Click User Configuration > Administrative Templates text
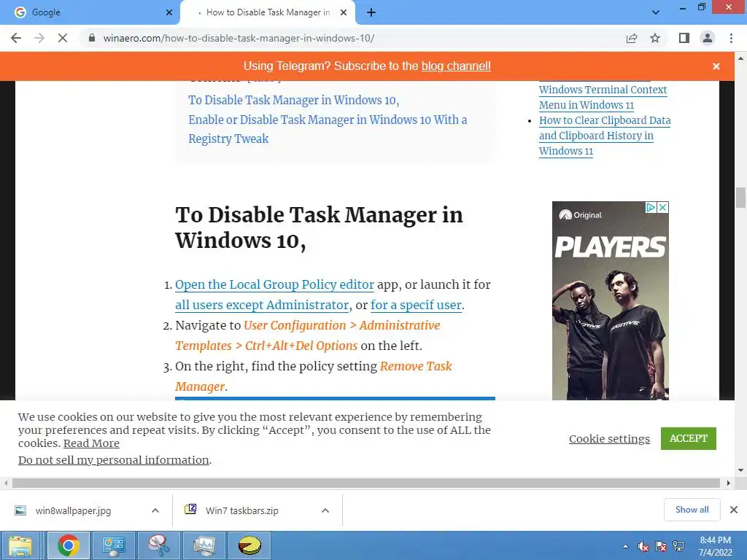747x560 pixels. click(x=308, y=335)
